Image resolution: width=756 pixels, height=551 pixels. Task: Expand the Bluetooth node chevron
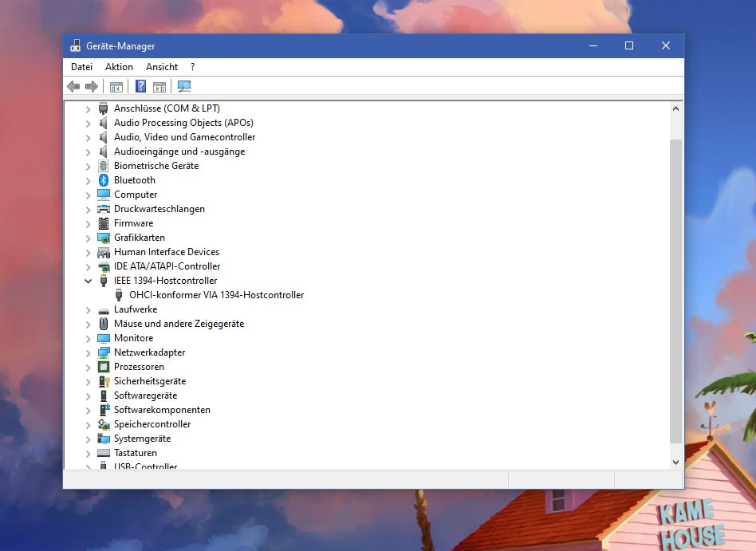click(x=88, y=181)
